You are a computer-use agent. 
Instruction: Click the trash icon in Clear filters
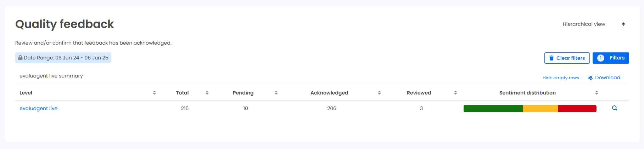(x=551, y=58)
